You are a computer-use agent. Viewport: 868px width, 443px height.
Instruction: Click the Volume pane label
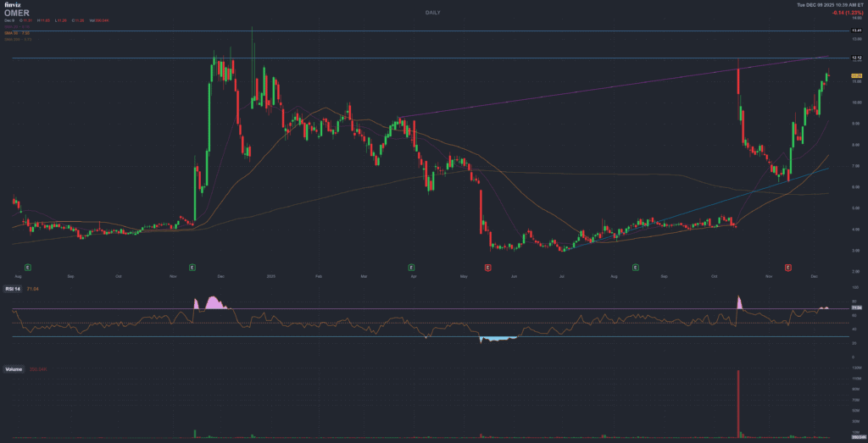click(x=14, y=369)
